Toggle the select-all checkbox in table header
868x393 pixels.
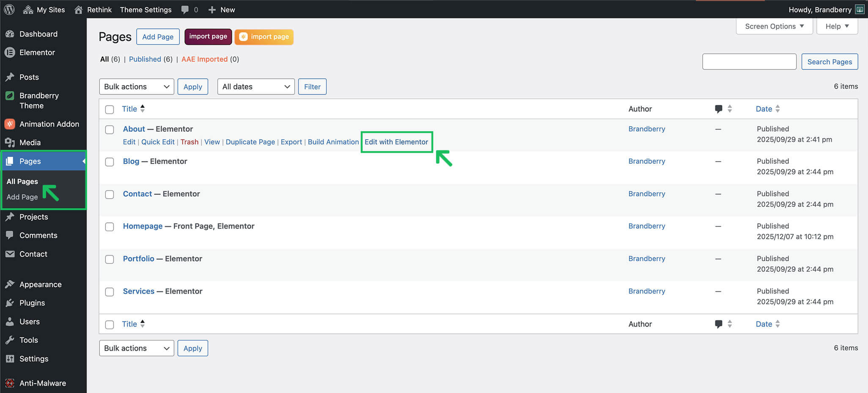(110, 109)
